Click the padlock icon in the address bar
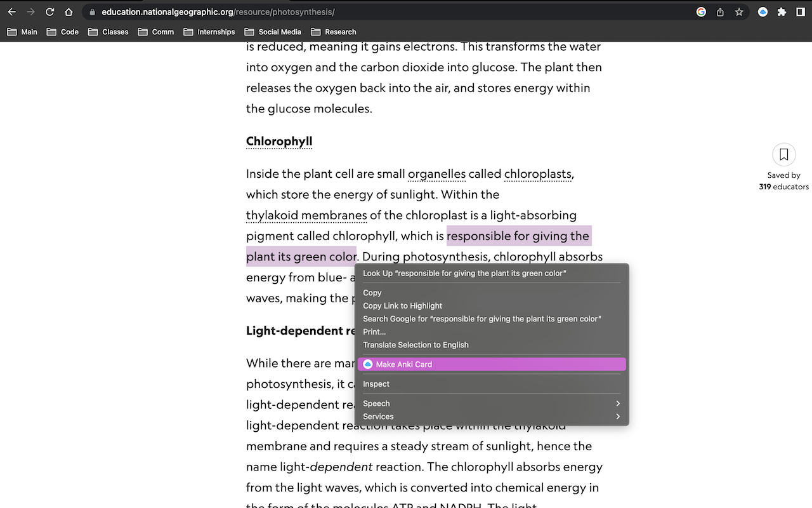Viewport: 812px width, 508px height. click(x=92, y=11)
